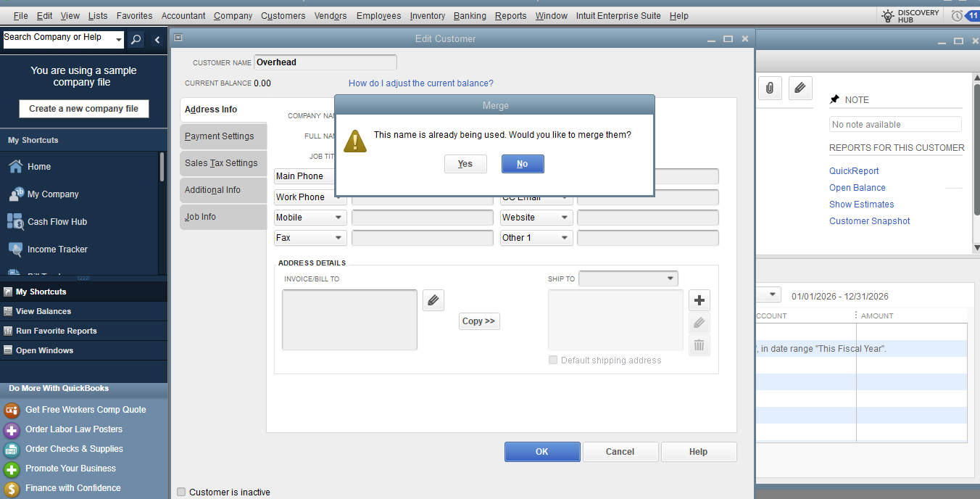Open the search scope dropdown arrow
Image resolution: width=980 pixels, height=499 pixels.
point(119,41)
